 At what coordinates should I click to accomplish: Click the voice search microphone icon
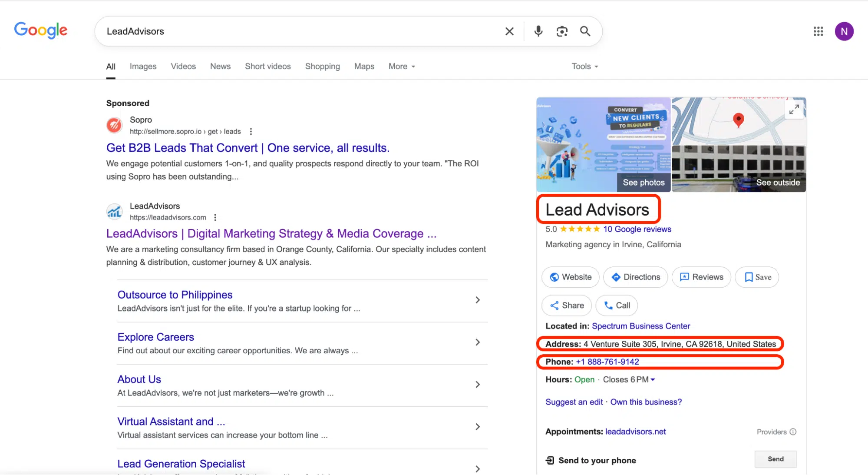click(x=538, y=31)
